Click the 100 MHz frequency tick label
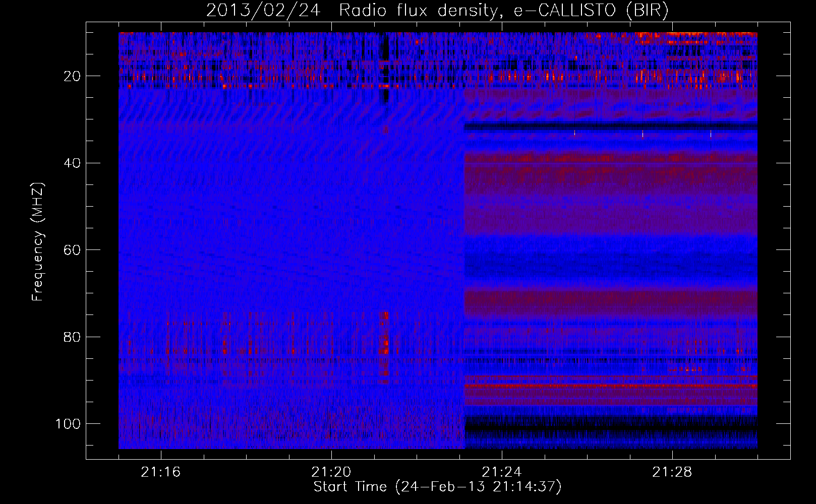 click(x=68, y=424)
